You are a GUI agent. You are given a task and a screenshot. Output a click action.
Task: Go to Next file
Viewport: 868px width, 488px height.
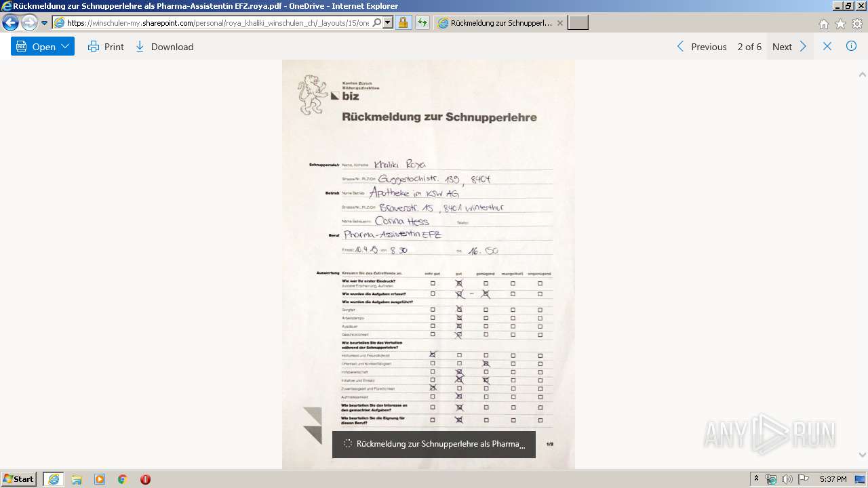[790, 47]
